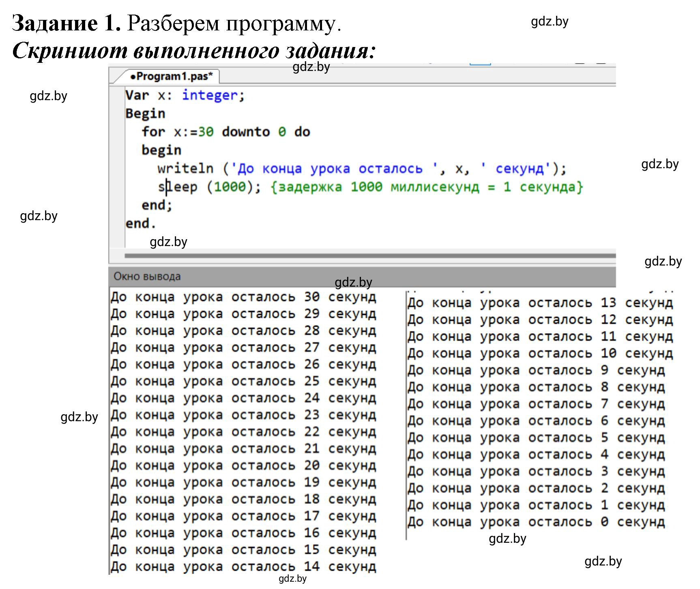Place cursor on the first 'Begin' line
700x589 pixels.
[145, 114]
